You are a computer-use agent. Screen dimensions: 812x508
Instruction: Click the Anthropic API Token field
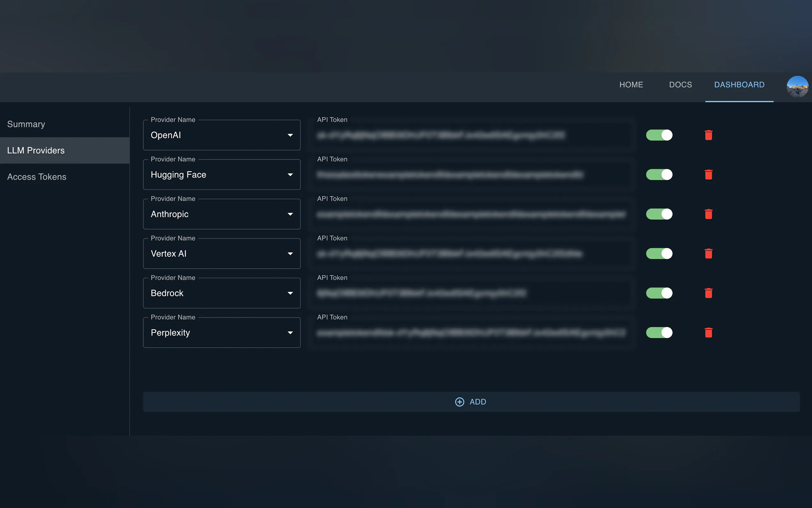tap(471, 214)
